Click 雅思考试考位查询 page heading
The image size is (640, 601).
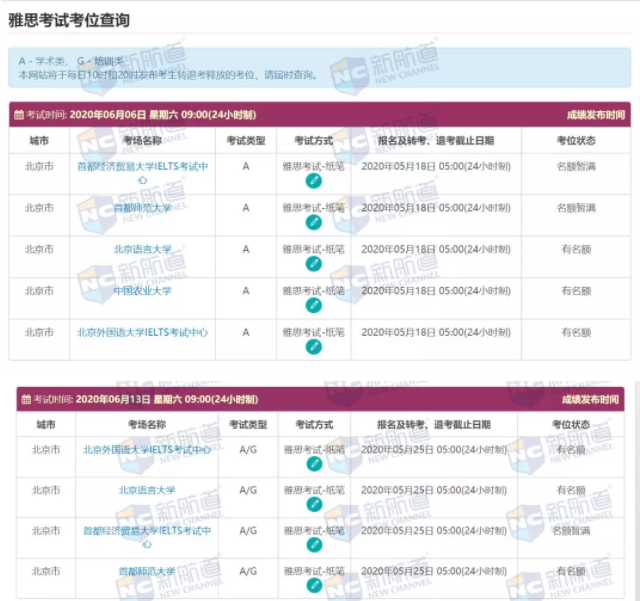coord(69,20)
